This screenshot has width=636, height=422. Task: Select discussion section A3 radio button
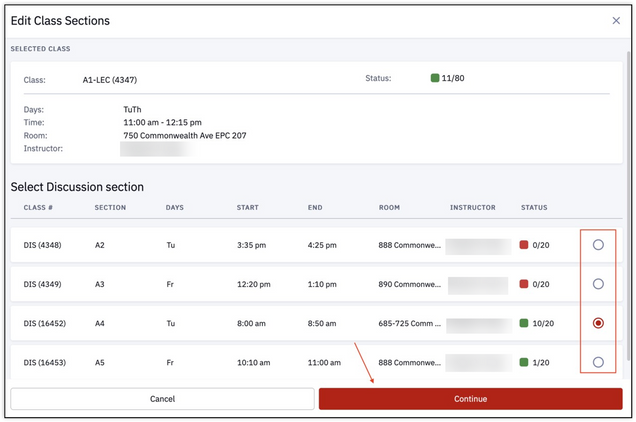click(598, 284)
